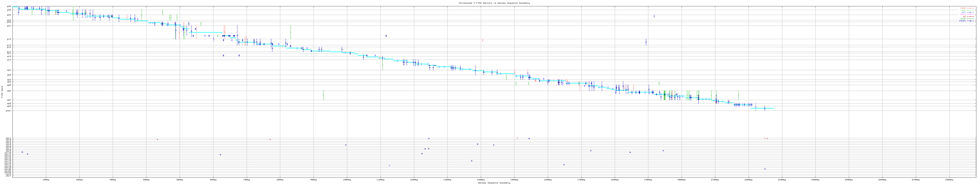
Task: Select the FHCRC legend marker symbol
Action: (x=971, y=21)
